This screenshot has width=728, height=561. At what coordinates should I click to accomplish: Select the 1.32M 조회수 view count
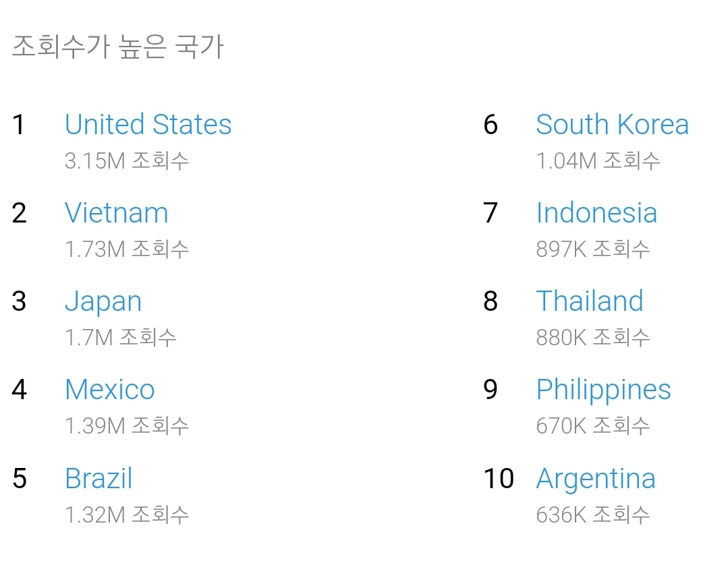(x=127, y=514)
